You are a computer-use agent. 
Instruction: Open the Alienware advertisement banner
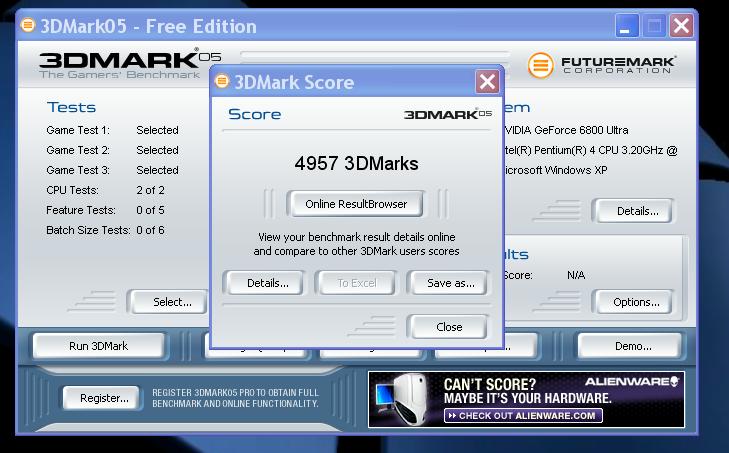tap(526, 399)
